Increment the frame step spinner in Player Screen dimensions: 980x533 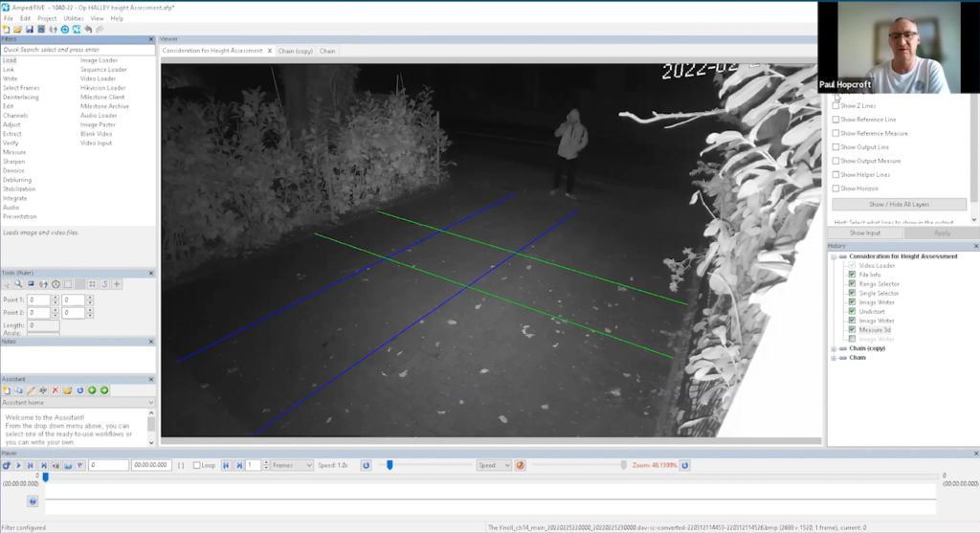pos(266,463)
